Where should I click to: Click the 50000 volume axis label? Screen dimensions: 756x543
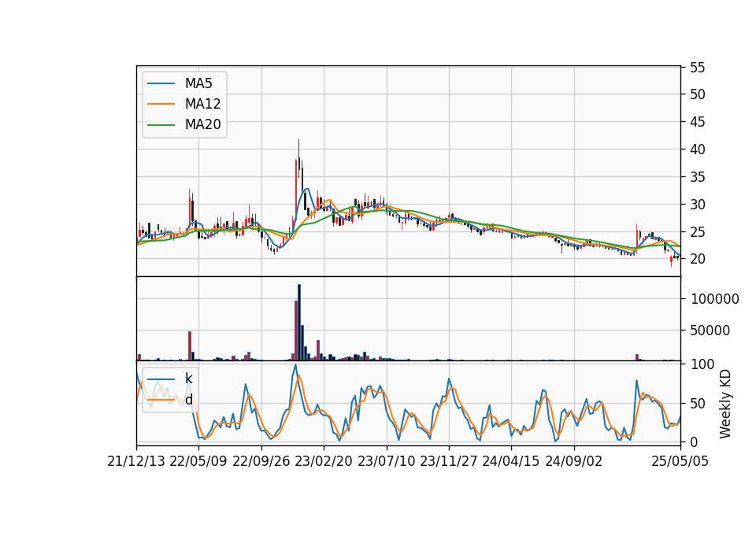click(x=710, y=331)
